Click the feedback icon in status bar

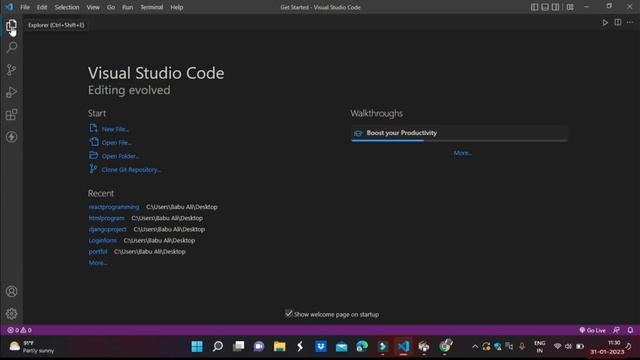[616, 330]
